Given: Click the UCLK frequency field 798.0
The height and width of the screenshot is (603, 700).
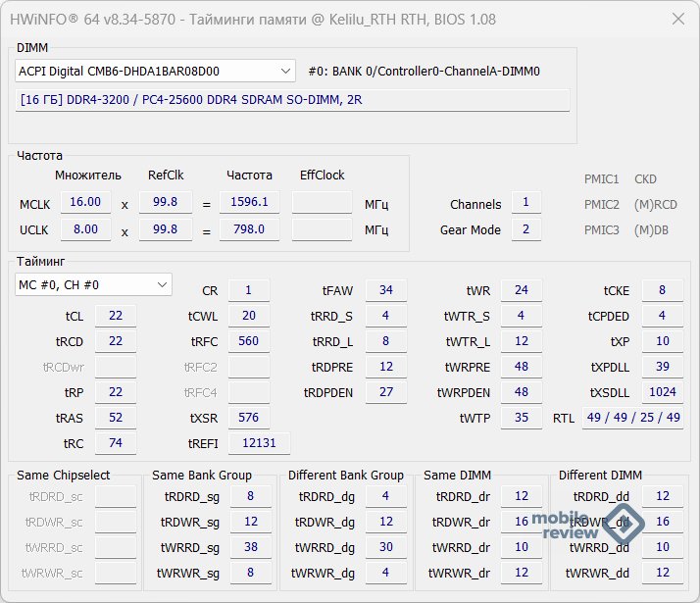Looking at the screenshot, I should (249, 229).
